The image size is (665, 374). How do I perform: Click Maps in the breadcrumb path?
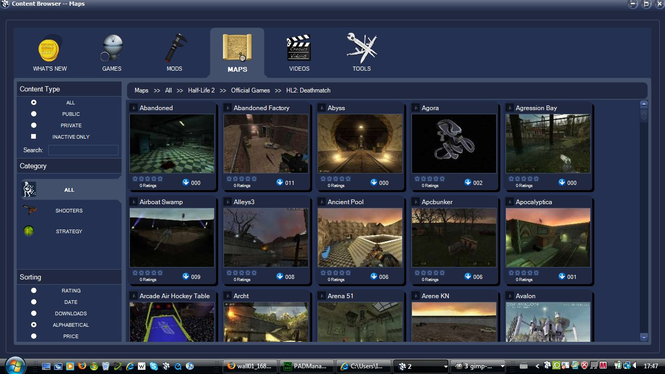tap(141, 90)
